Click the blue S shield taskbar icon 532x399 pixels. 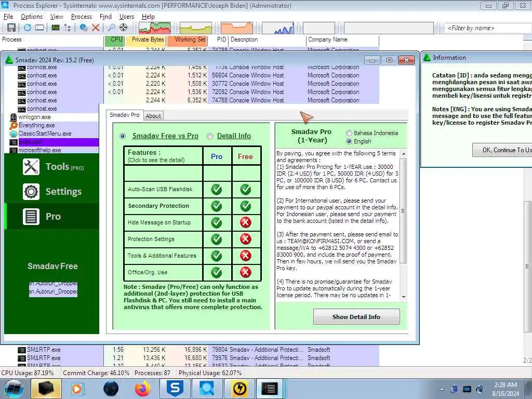175,389
